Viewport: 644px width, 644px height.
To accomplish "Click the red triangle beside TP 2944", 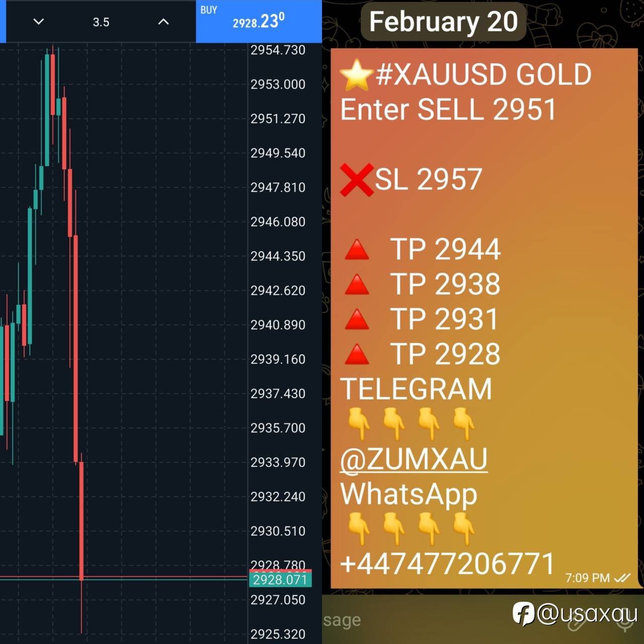I will pos(357,250).
